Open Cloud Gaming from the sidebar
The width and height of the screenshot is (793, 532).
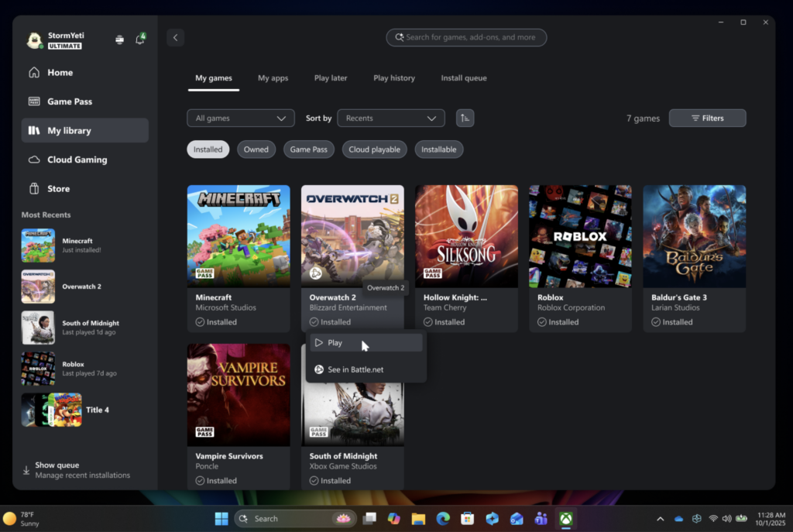77,160
